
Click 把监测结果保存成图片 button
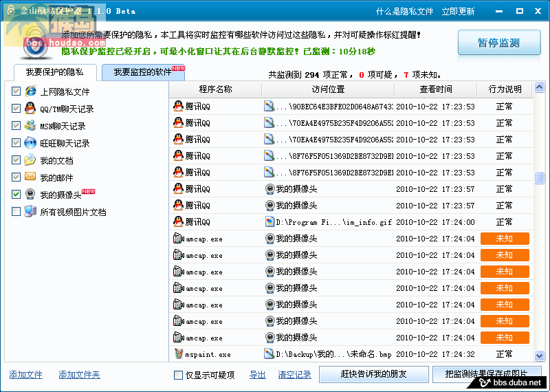coord(487,374)
